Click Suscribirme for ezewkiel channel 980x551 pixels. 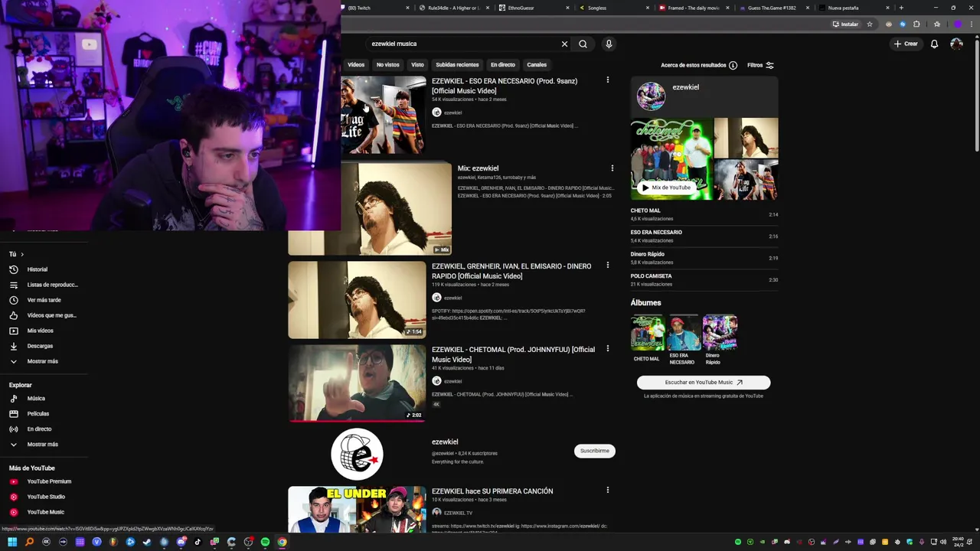[x=595, y=451]
